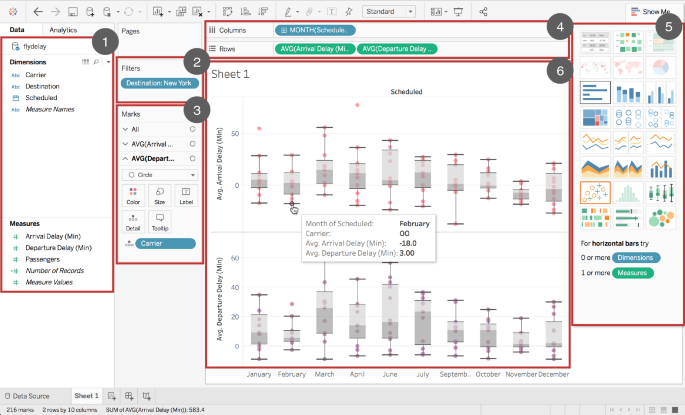The width and height of the screenshot is (685, 415).
Task: Sort ascending using the toolbar icon
Action: pos(246,12)
